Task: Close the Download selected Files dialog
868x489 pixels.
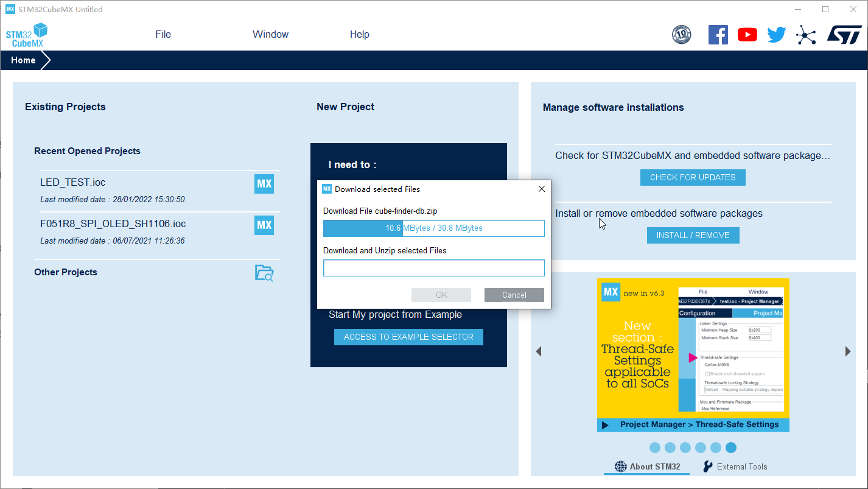Action: [x=542, y=189]
